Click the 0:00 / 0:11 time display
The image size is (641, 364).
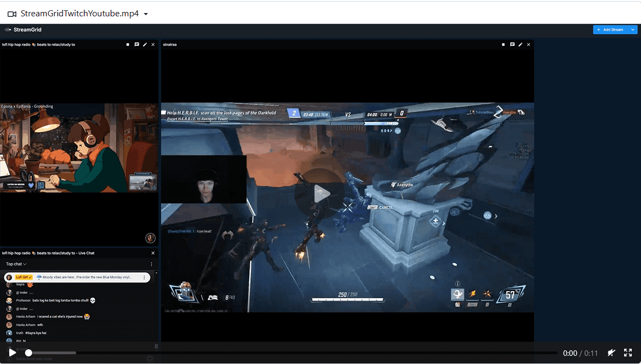pyautogui.click(x=580, y=353)
